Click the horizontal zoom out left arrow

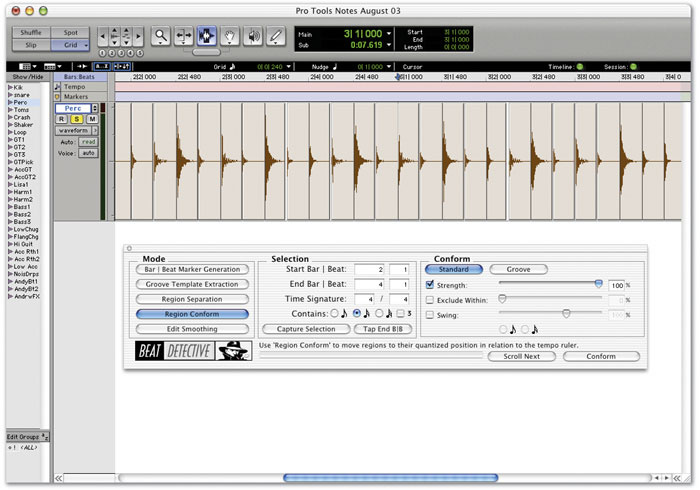(103, 36)
